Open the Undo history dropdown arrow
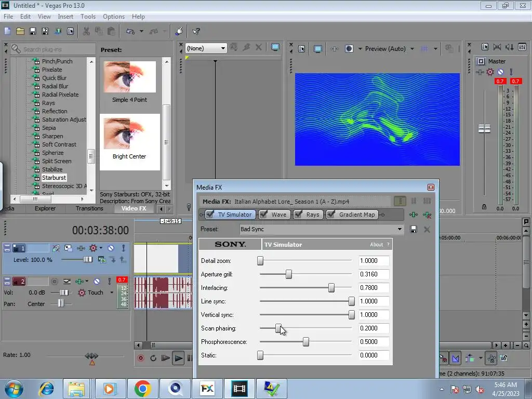532x399 pixels. pyautogui.click(x=141, y=31)
